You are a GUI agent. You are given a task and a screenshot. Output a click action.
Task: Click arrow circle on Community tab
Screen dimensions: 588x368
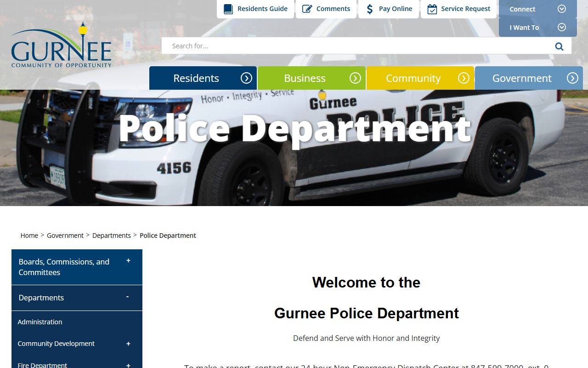(x=464, y=78)
